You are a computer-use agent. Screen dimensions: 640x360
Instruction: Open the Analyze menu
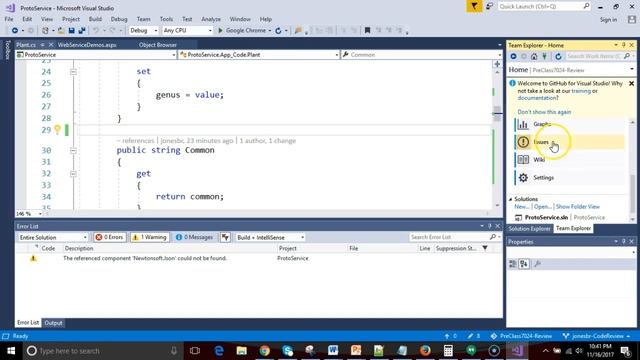pyautogui.click(x=211, y=19)
